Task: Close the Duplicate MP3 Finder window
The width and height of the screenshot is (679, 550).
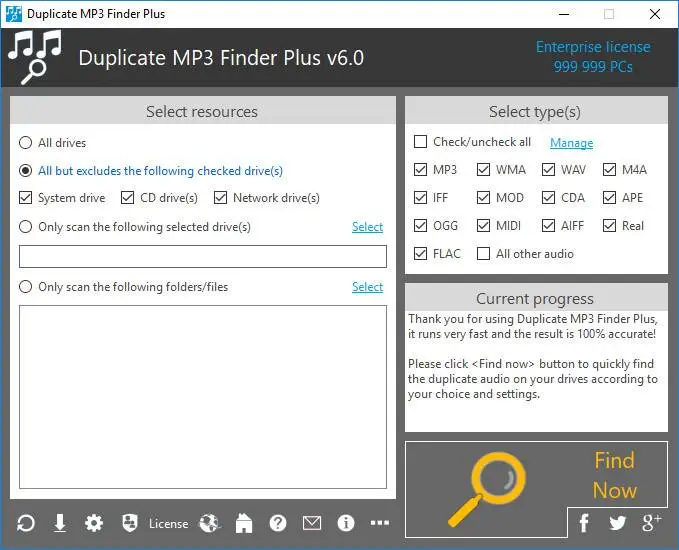Action: click(655, 14)
